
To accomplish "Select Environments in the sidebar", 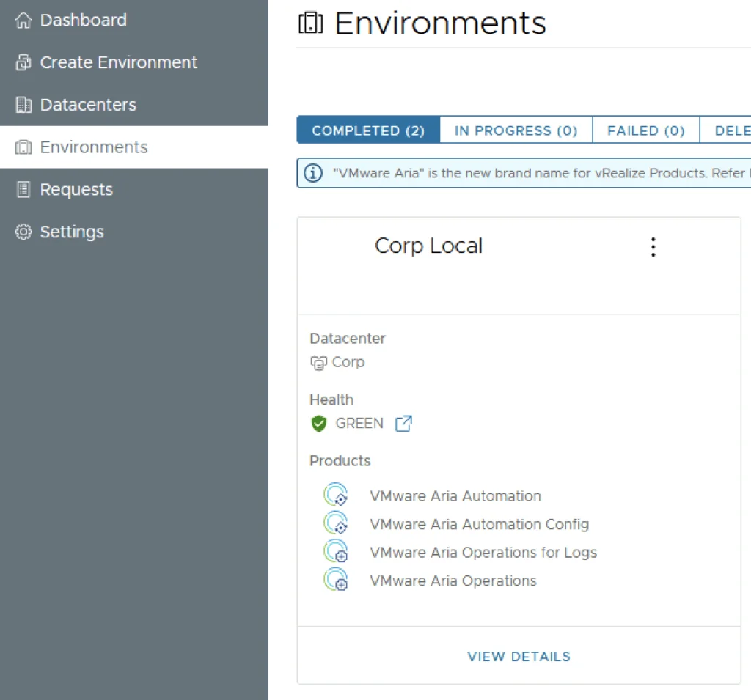I will pos(134,147).
